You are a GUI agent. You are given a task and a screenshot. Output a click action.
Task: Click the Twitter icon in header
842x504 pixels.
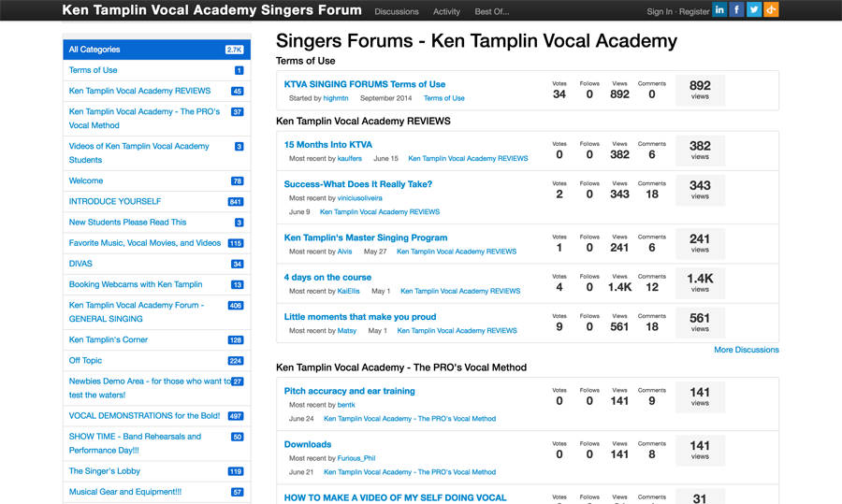pyautogui.click(x=754, y=9)
